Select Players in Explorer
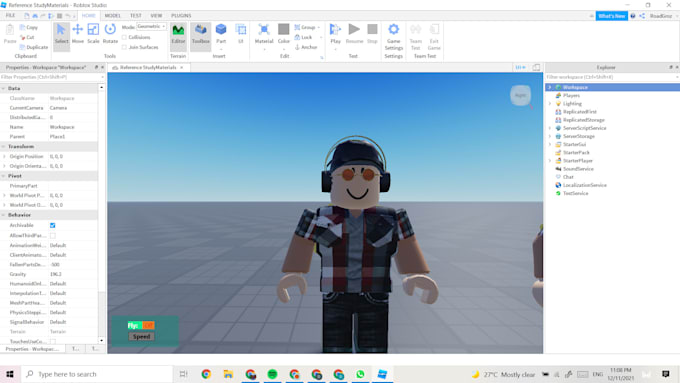Screen dimensions: 680x383 (x=571, y=95)
